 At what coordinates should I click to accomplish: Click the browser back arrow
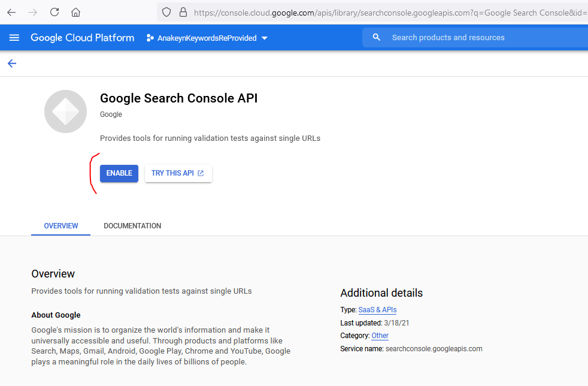click(x=11, y=13)
